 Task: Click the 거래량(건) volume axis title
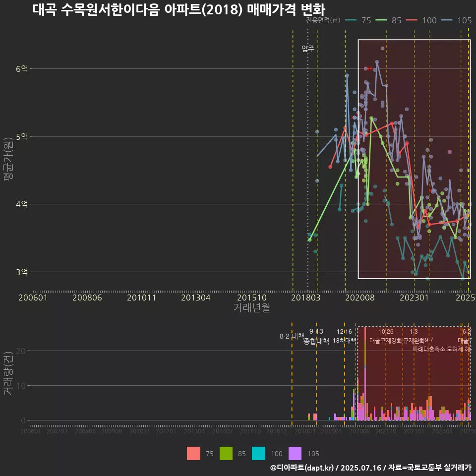[8, 373]
